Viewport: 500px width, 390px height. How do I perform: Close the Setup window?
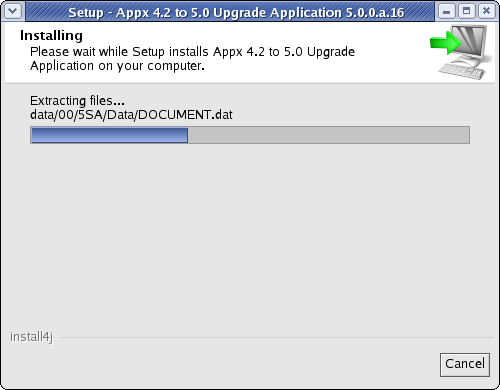(x=486, y=11)
